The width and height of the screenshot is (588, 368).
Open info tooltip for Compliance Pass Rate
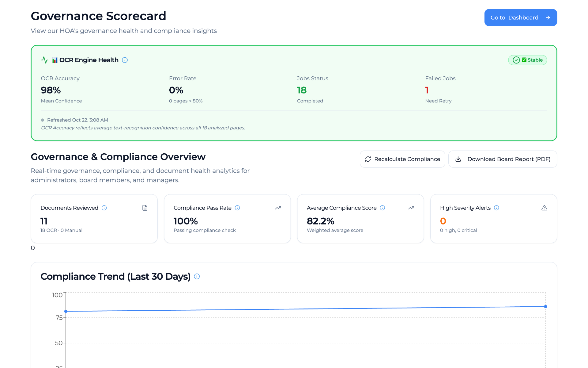click(237, 208)
